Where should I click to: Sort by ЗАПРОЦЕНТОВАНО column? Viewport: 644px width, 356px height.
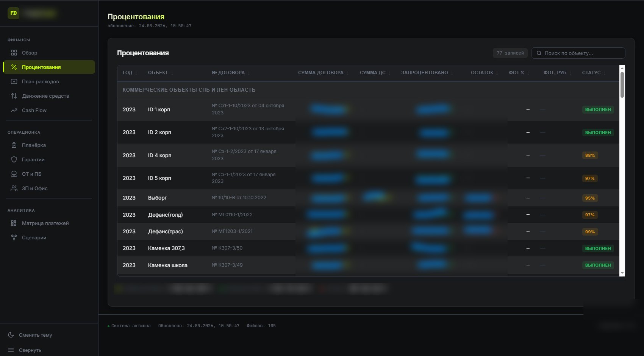click(x=427, y=73)
